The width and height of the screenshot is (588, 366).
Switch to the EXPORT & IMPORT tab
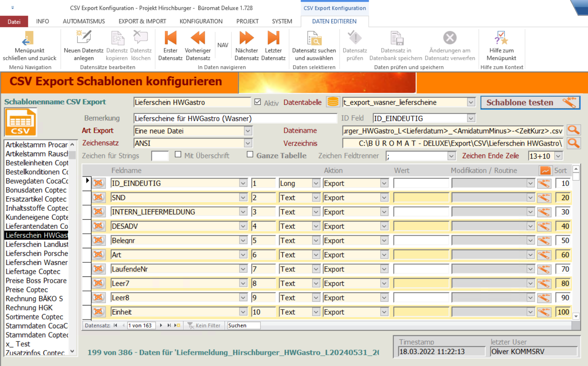[142, 21]
